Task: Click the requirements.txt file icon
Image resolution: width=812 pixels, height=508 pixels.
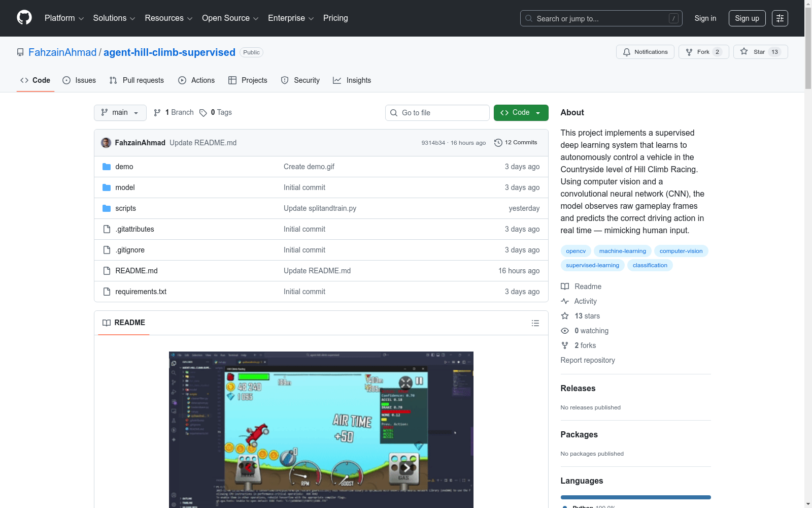Action: pyautogui.click(x=107, y=292)
